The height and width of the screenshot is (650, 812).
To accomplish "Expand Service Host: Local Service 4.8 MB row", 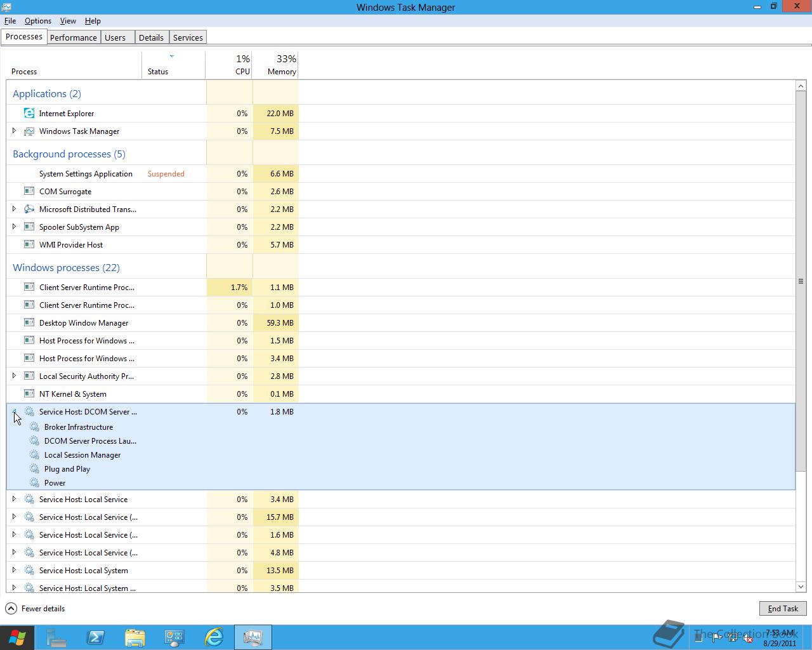I will pyautogui.click(x=14, y=552).
